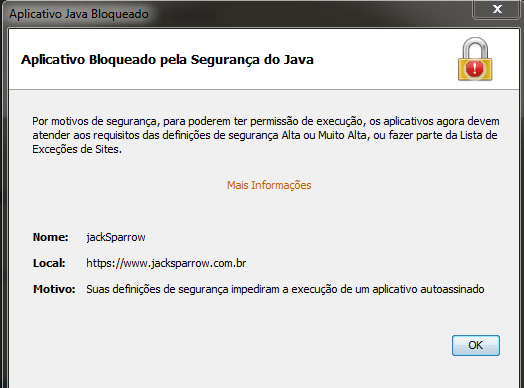This screenshot has width=524, height=388.
Task: Click the application name jackSparrow
Action: point(116,237)
